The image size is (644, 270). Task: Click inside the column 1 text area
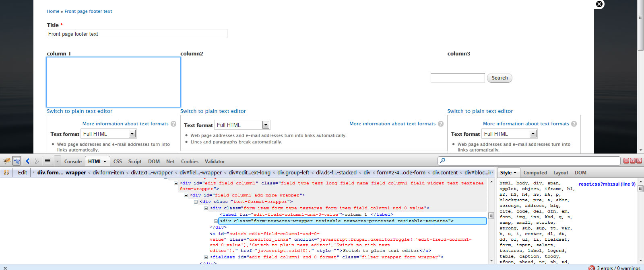pos(114,82)
